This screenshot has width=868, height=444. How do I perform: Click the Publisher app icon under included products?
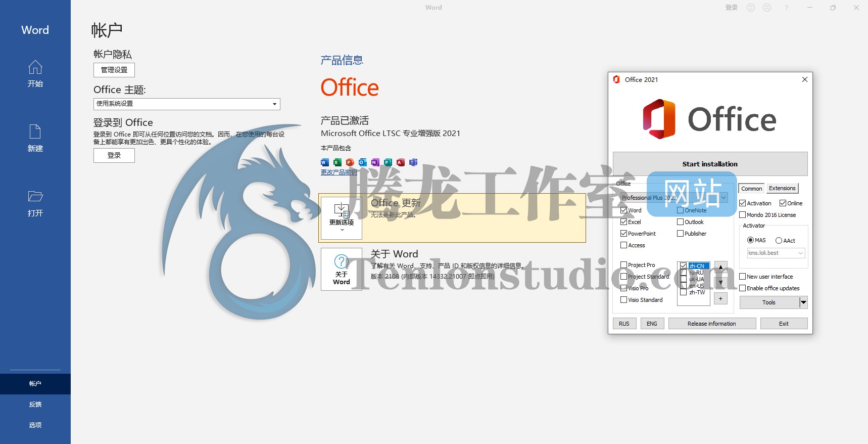coord(388,162)
